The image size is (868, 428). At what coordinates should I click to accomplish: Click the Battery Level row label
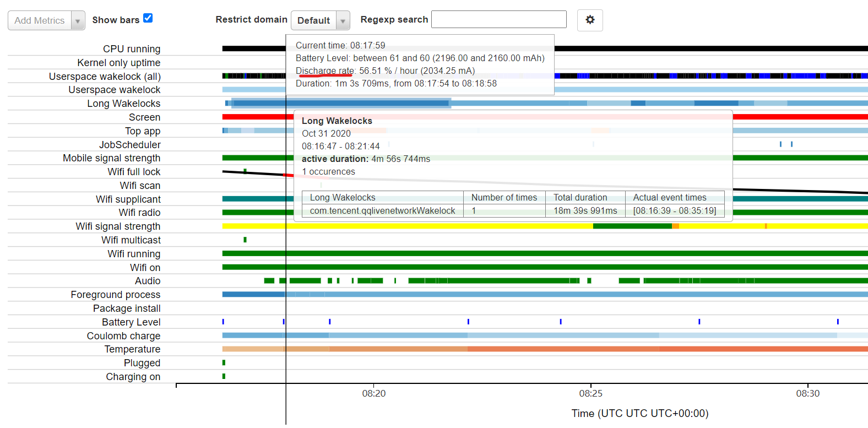coord(131,322)
